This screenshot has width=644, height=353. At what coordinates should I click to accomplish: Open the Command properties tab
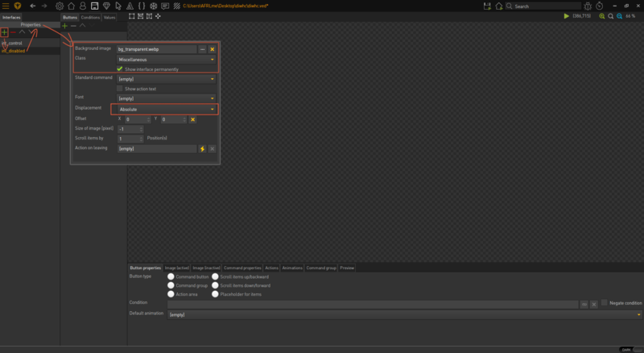coord(242,268)
